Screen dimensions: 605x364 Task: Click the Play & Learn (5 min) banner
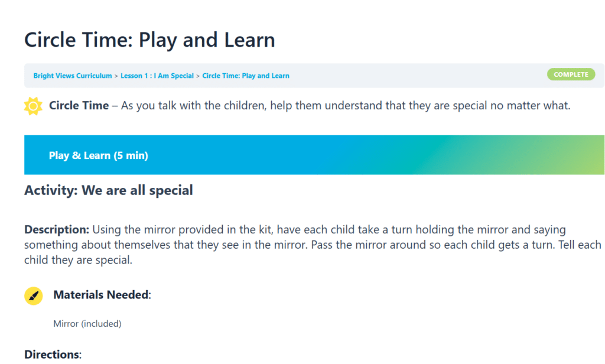(314, 155)
